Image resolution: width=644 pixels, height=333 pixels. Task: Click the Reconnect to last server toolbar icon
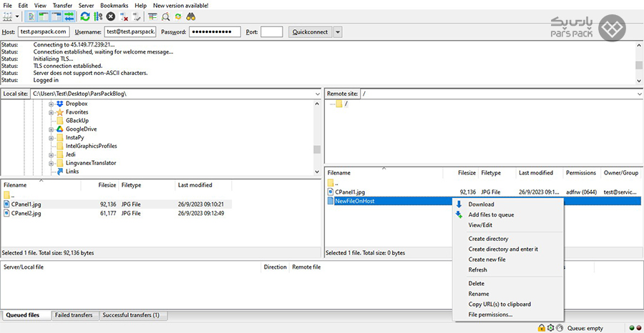click(x=137, y=17)
